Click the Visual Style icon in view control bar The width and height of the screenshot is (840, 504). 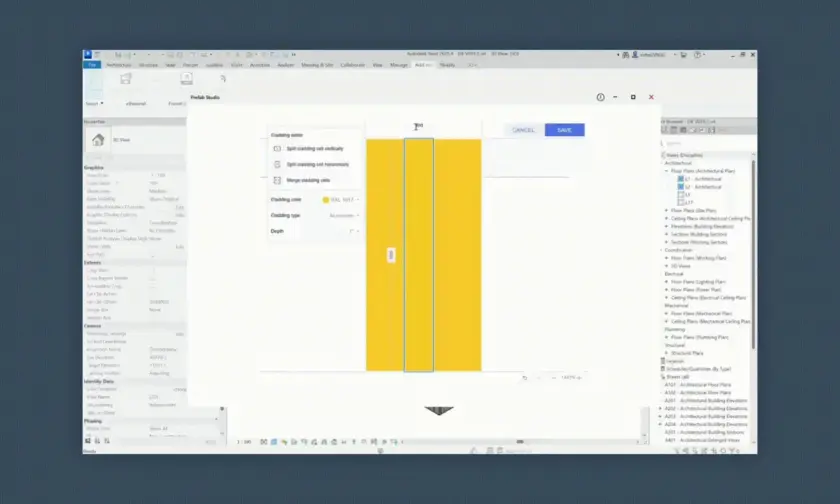274,442
